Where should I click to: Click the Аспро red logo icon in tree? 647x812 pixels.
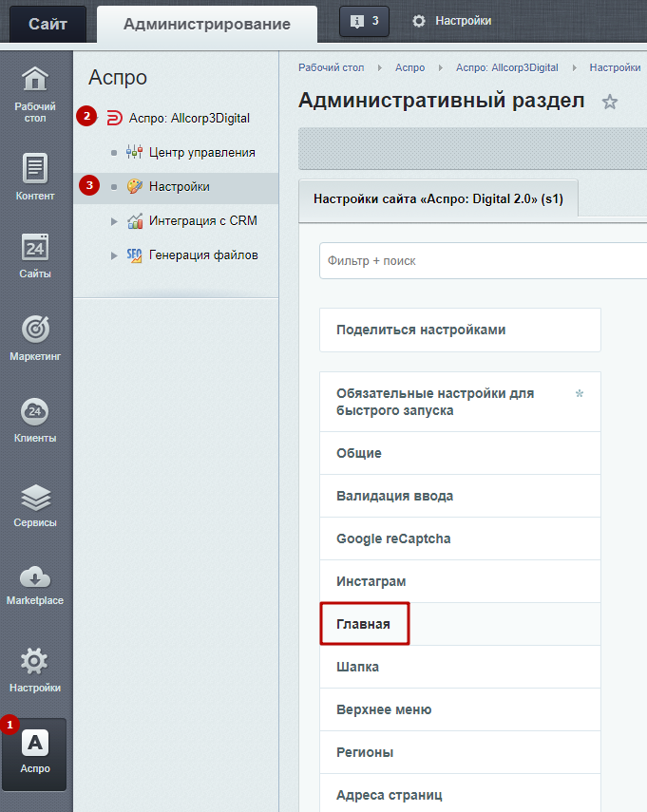click(x=114, y=118)
